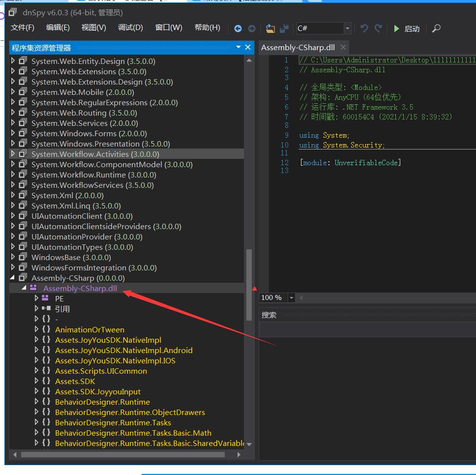Select the Assembly-CSharp.dll document tab
The width and height of the screenshot is (476, 475).
[x=298, y=48]
